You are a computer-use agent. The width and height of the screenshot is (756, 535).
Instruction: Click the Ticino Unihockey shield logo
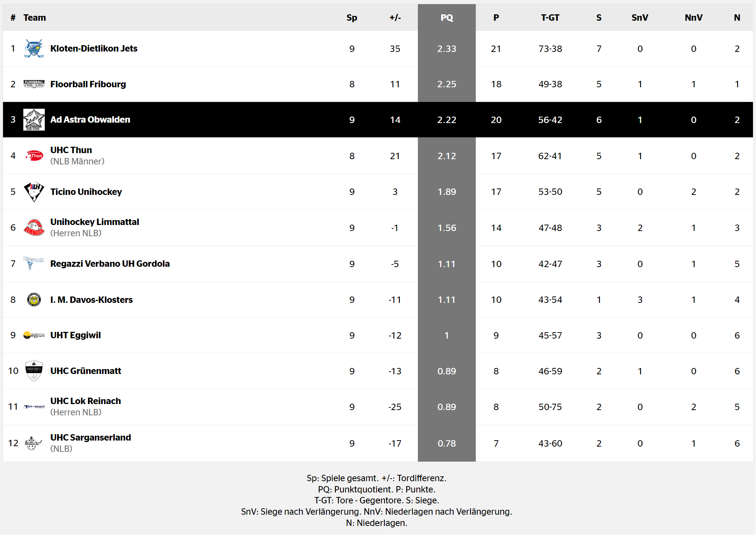pyautogui.click(x=34, y=192)
